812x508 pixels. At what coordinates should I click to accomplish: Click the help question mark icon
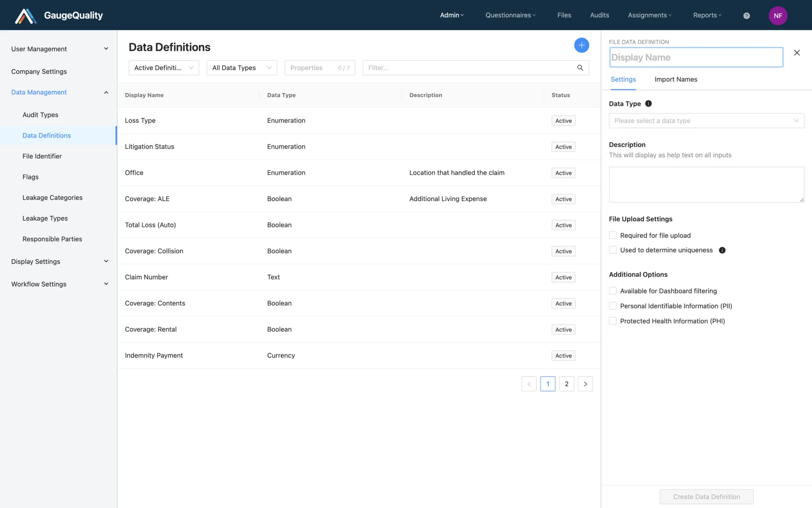coord(746,16)
